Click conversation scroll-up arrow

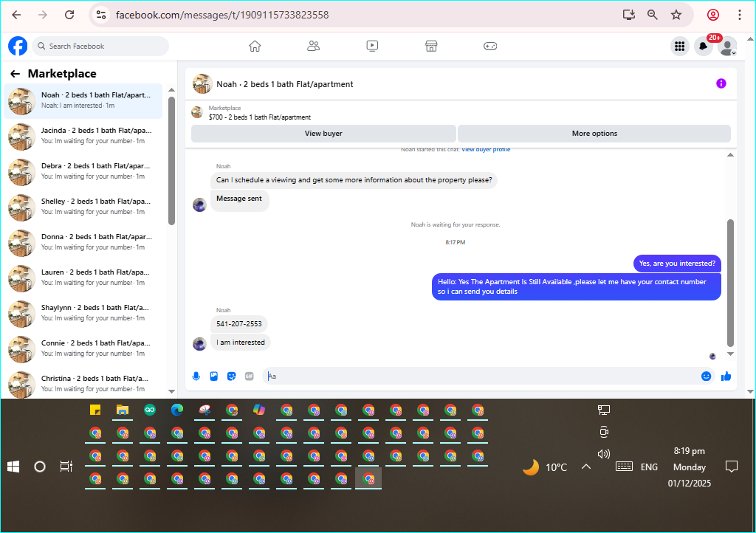pos(730,155)
